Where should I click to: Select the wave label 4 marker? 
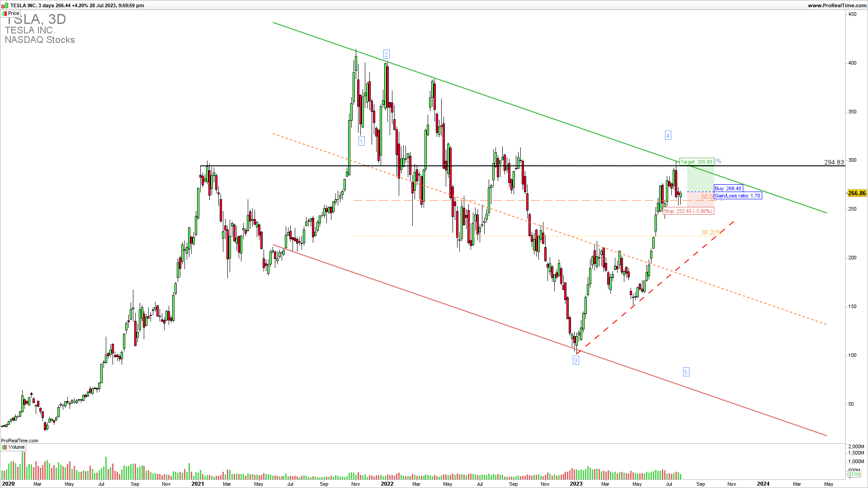(668, 135)
